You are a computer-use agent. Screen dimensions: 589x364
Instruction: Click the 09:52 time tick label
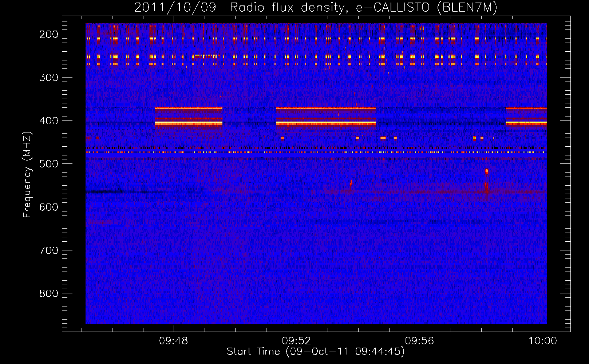point(297,341)
